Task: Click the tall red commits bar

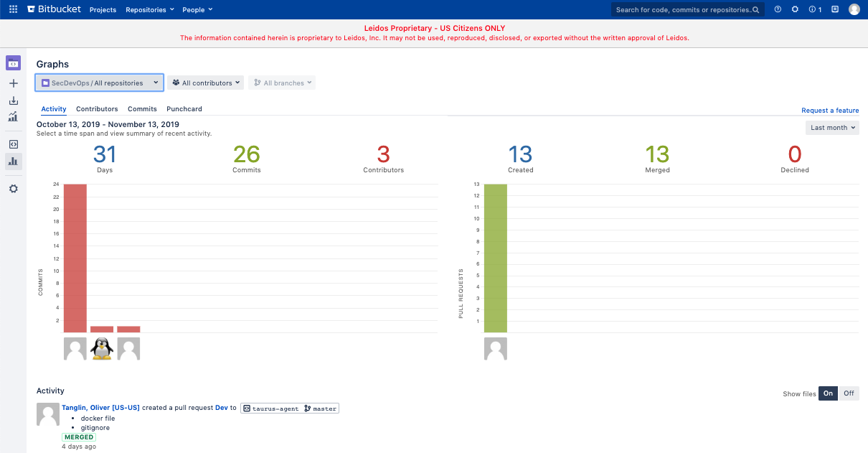Action: pyautogui.click(x=75, y=258)
